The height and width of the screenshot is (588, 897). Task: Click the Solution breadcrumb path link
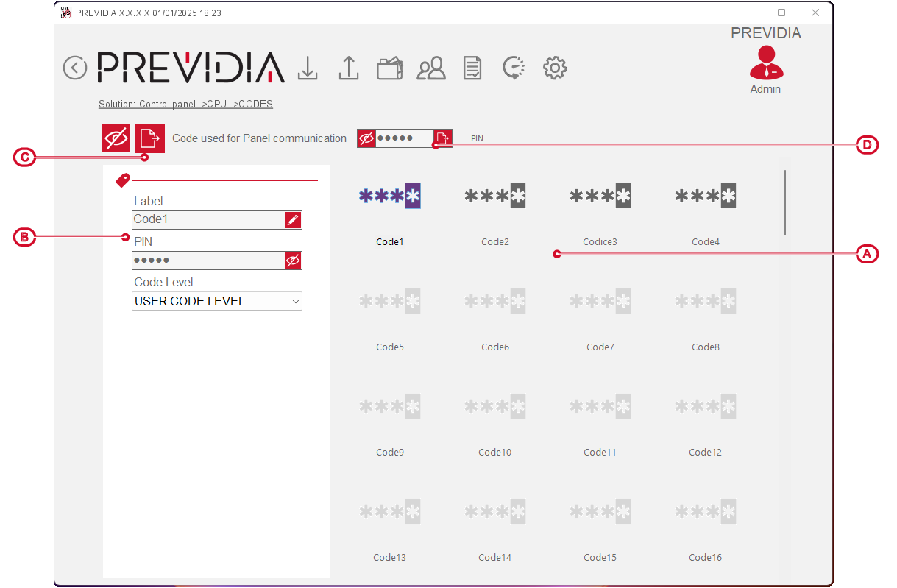(185, 105)
